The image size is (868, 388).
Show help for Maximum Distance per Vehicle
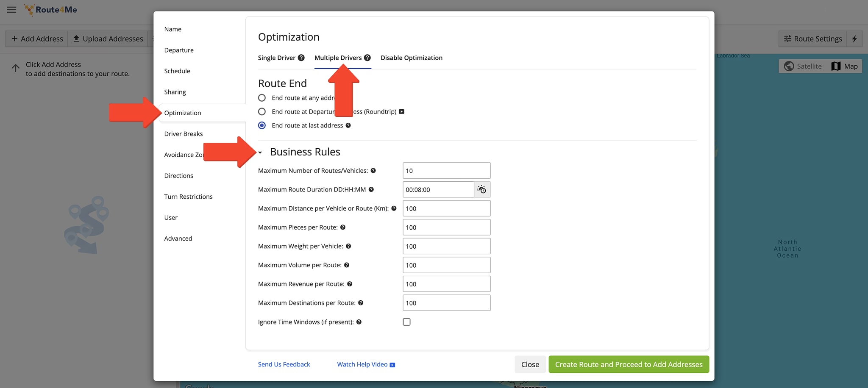(x=394, y=208)
